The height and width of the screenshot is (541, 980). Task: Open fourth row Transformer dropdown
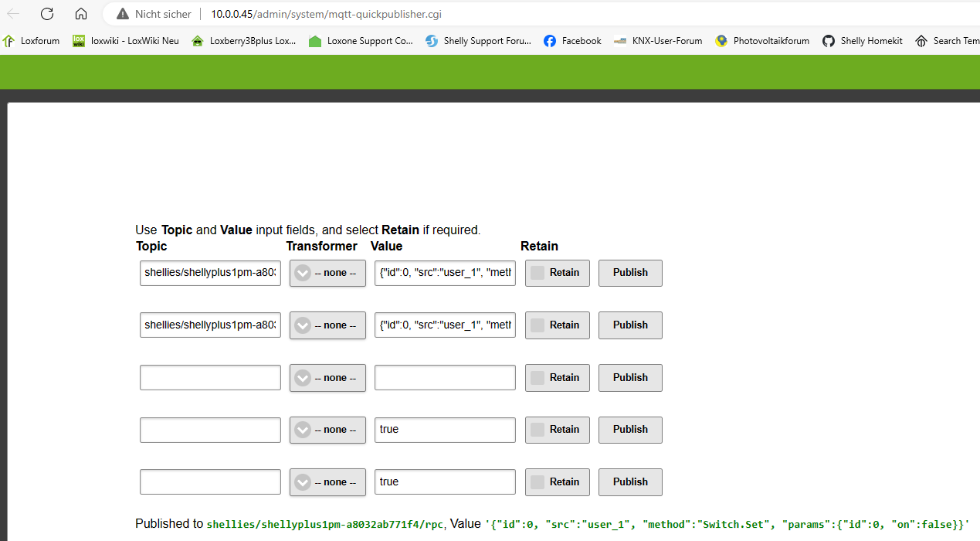tap(327, 430)
